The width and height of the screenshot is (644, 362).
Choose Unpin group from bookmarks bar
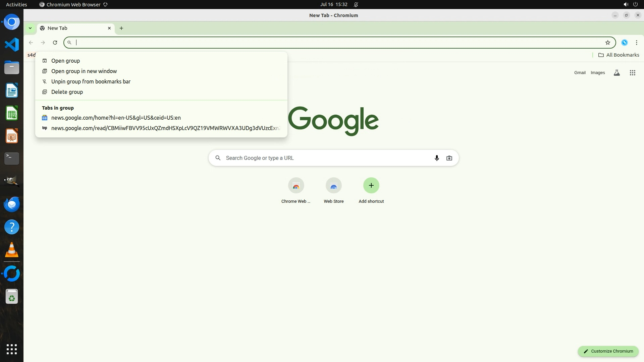pos(91,81)
